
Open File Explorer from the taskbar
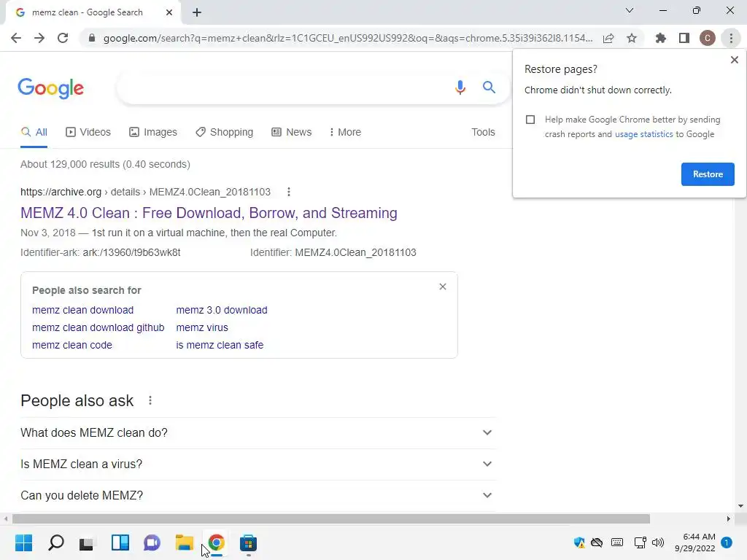184,542
